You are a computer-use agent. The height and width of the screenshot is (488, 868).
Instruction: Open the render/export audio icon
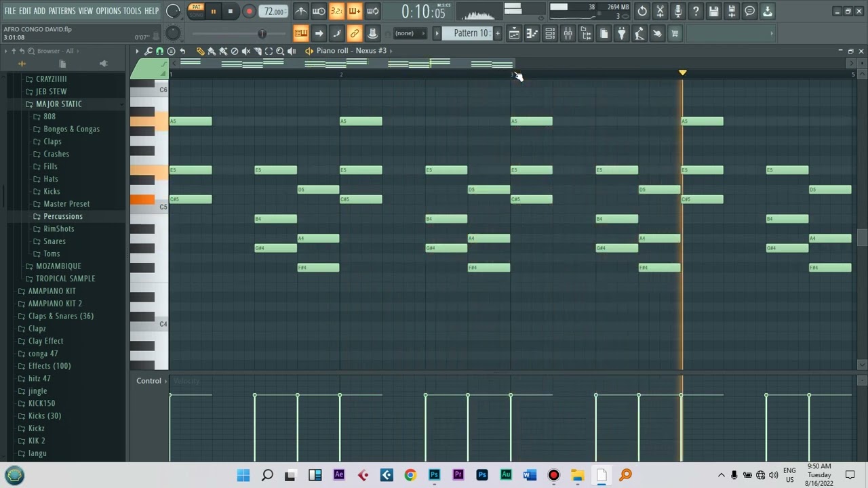click(x=732, y=11)
